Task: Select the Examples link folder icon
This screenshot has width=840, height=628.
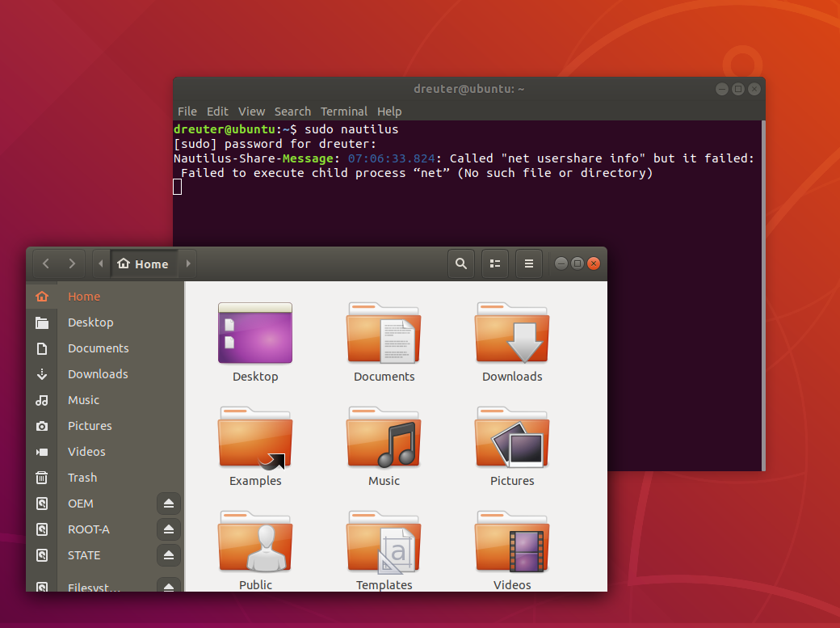Action: pyautogui.click(x=255, y=437)
